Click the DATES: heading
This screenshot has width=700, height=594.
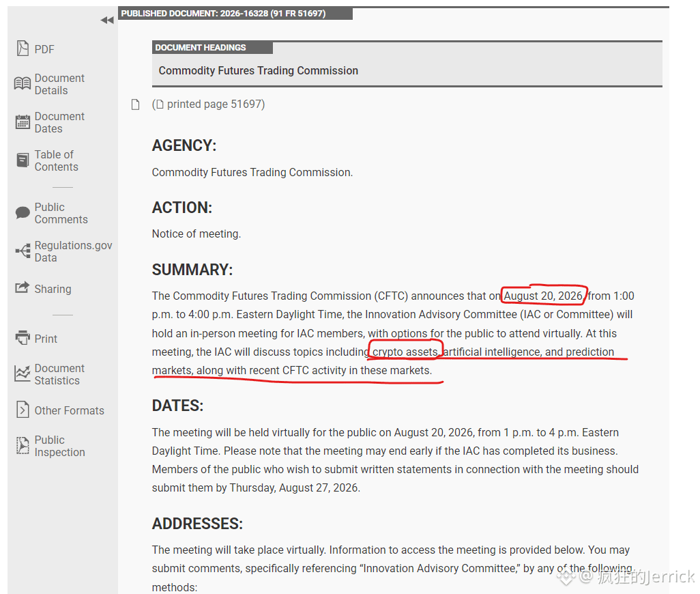pos(177,406)
